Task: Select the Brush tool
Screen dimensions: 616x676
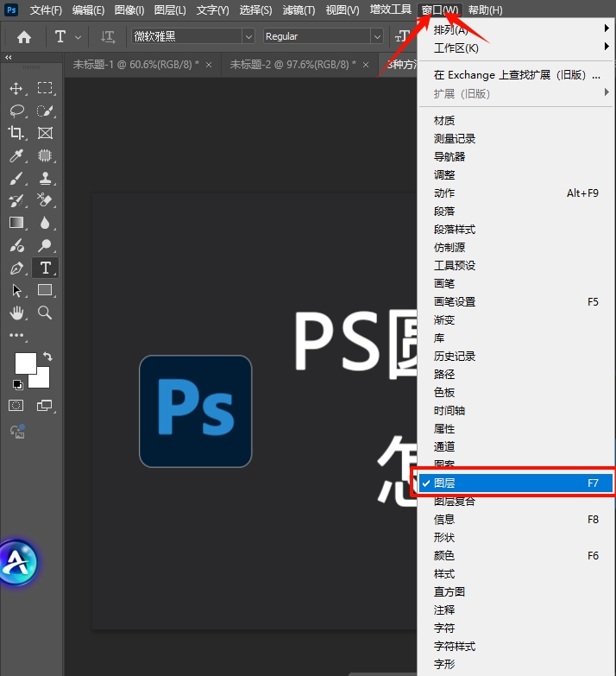Action: [x=16, y=178]
